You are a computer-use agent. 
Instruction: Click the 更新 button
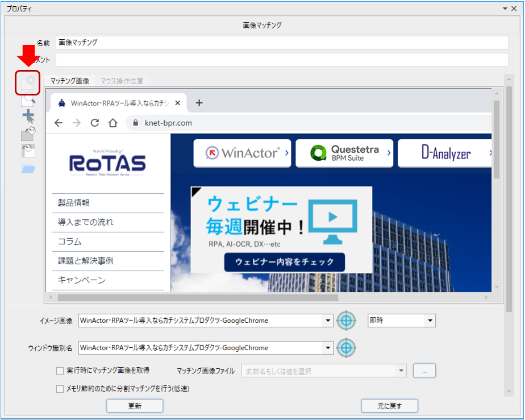(135, 406)
